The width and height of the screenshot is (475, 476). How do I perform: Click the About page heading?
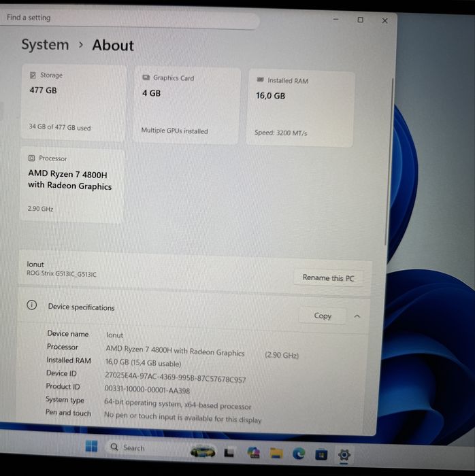pyautogui.click(x=113, y=46)
